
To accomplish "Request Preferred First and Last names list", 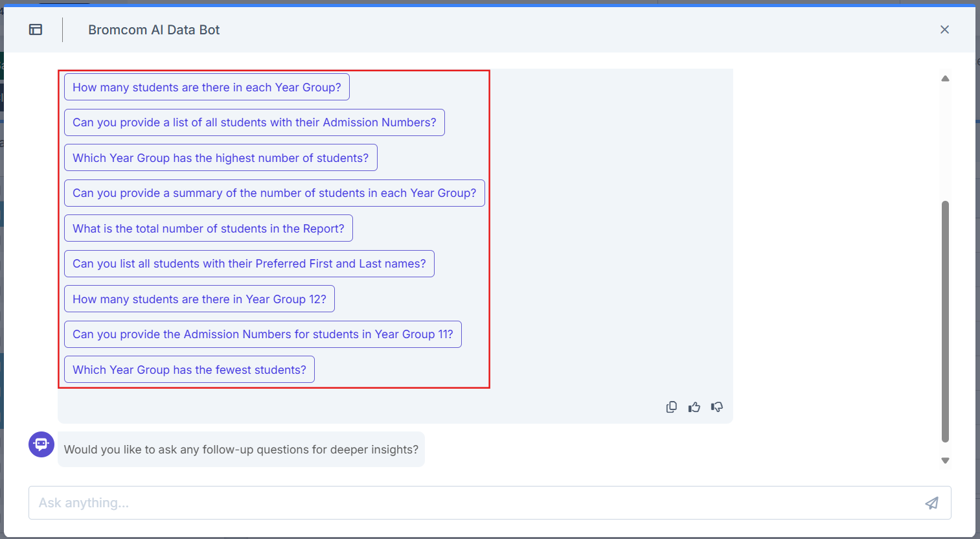I will [249, 263].
